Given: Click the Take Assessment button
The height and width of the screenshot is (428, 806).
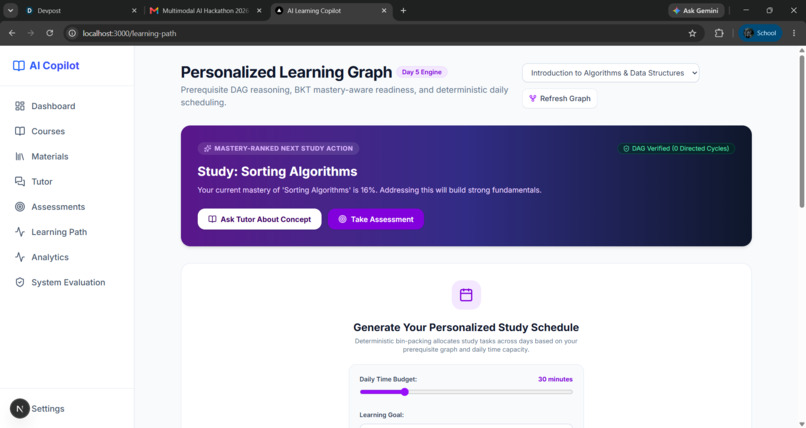Looking at the screenshot, I should point(376,219).
